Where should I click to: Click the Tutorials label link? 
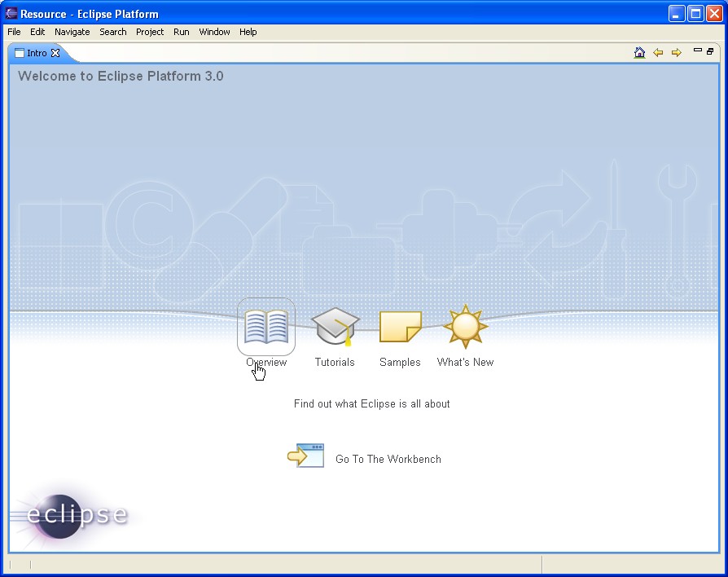[335, 362]
